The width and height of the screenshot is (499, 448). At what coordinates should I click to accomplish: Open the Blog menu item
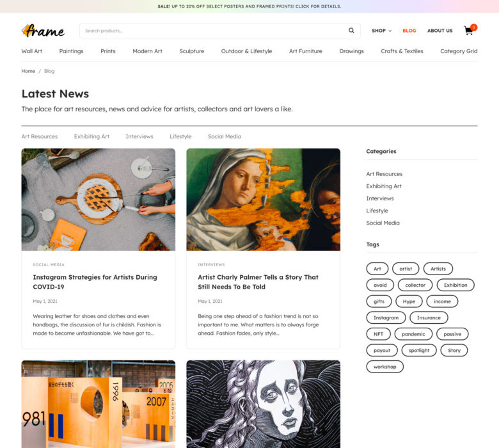(x=409, y=31)
